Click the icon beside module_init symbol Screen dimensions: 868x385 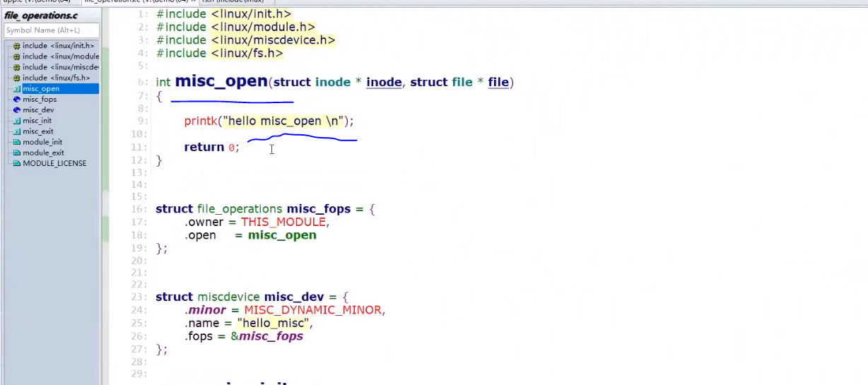16,142
